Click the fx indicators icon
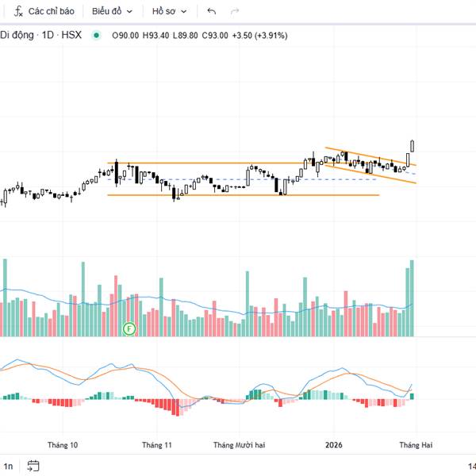 (18, 11)
